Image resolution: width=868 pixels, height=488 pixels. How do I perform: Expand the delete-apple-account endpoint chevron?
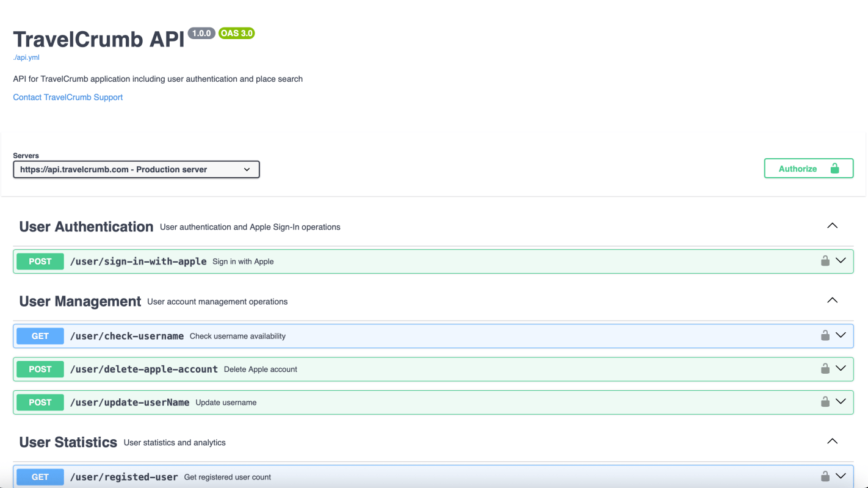click(x=841, y=368)
